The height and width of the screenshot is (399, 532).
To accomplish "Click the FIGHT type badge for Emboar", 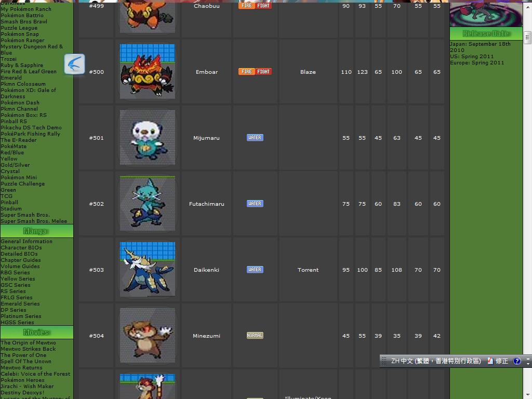I will click(263, 72).
